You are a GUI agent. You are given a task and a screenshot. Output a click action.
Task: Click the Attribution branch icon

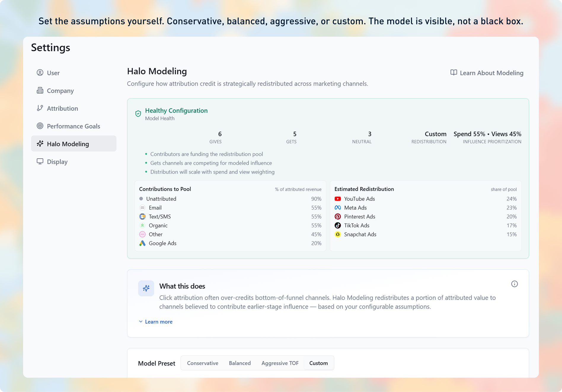click(40, 108)
